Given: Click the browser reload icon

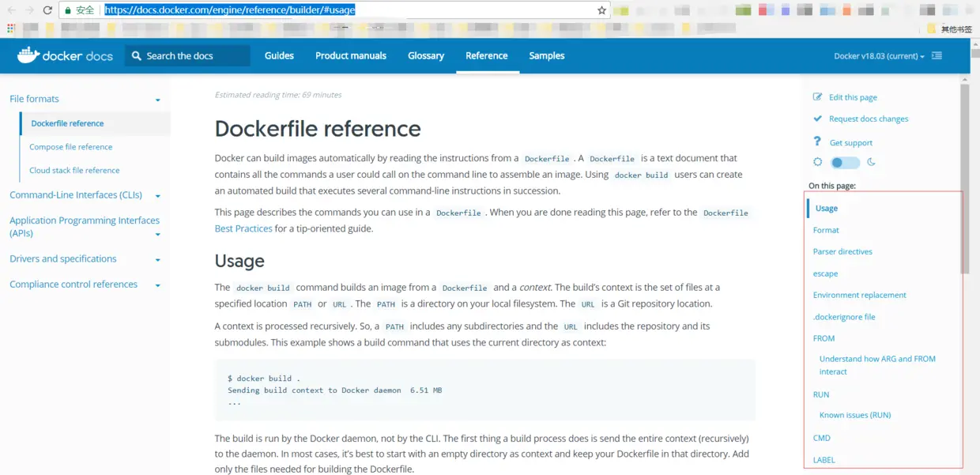Looking at the screenshot, I should pyautogui.click(x=47, y=10).
